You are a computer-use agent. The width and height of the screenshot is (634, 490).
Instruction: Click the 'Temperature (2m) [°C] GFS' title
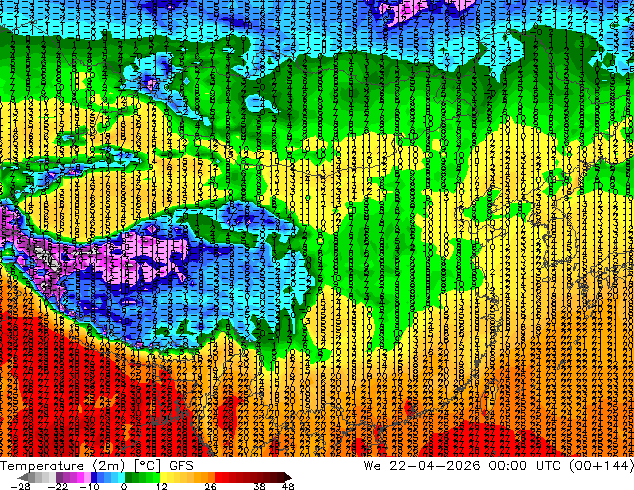(x=97, y=466)
